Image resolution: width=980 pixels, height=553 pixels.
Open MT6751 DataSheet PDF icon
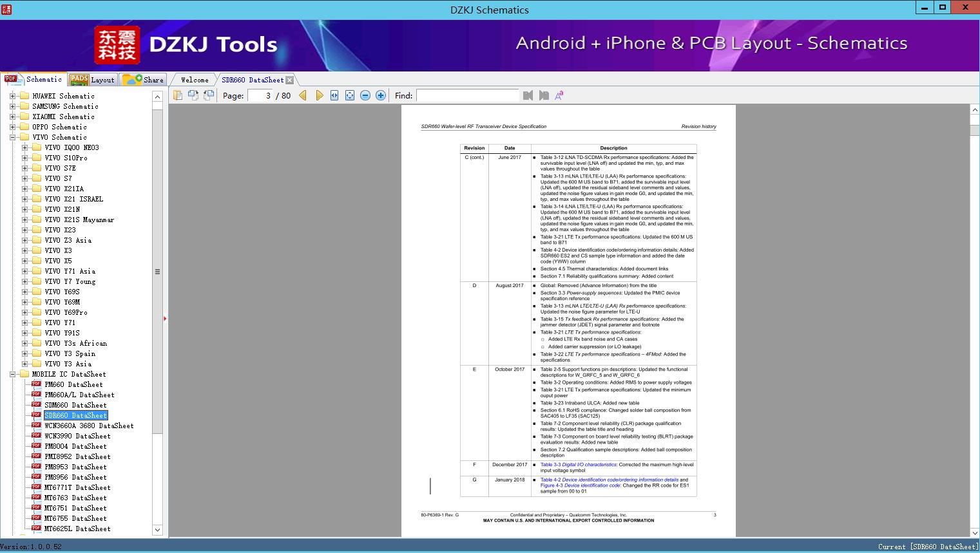36,508
